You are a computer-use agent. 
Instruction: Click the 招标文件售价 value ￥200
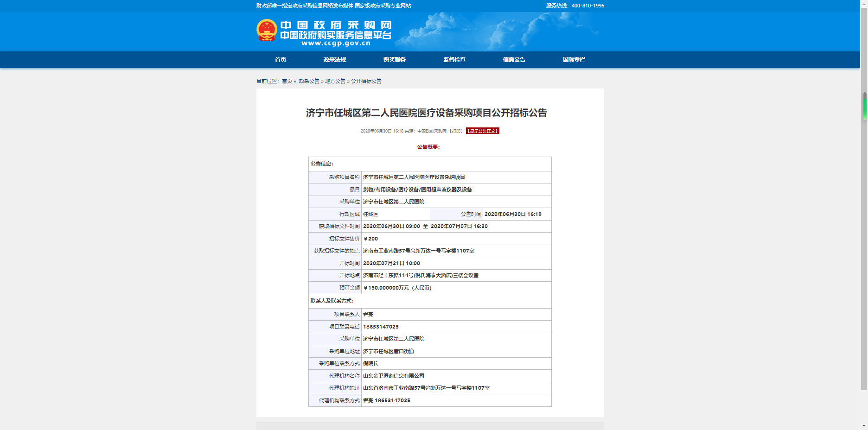(x=370, y=239)
